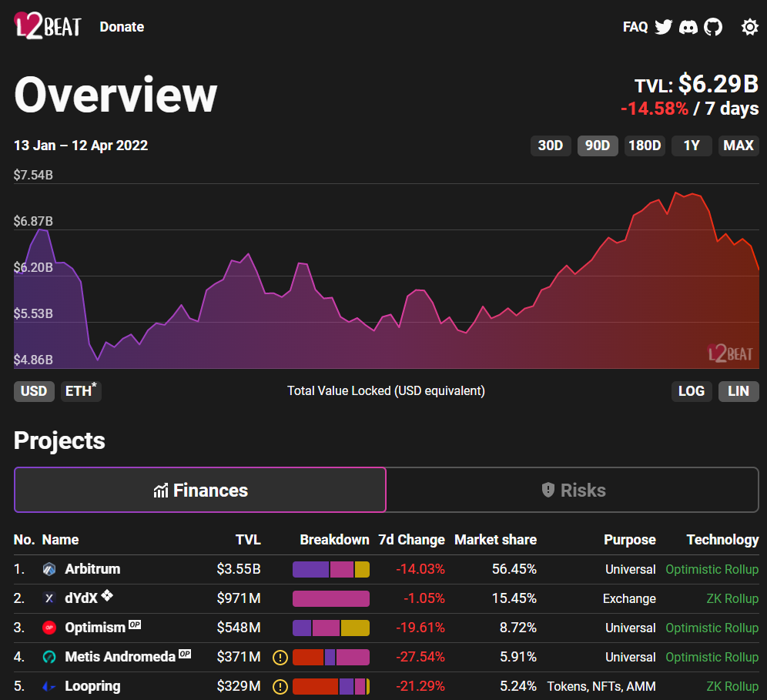
Task: Click the StarkEx diamond icon beside dYdX
Action: (x=107, y=595)
